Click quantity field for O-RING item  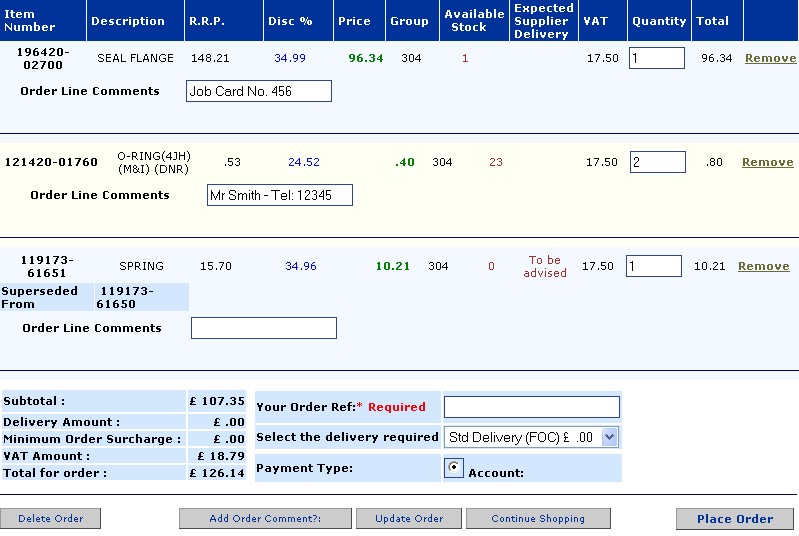[x=657, y=162]
